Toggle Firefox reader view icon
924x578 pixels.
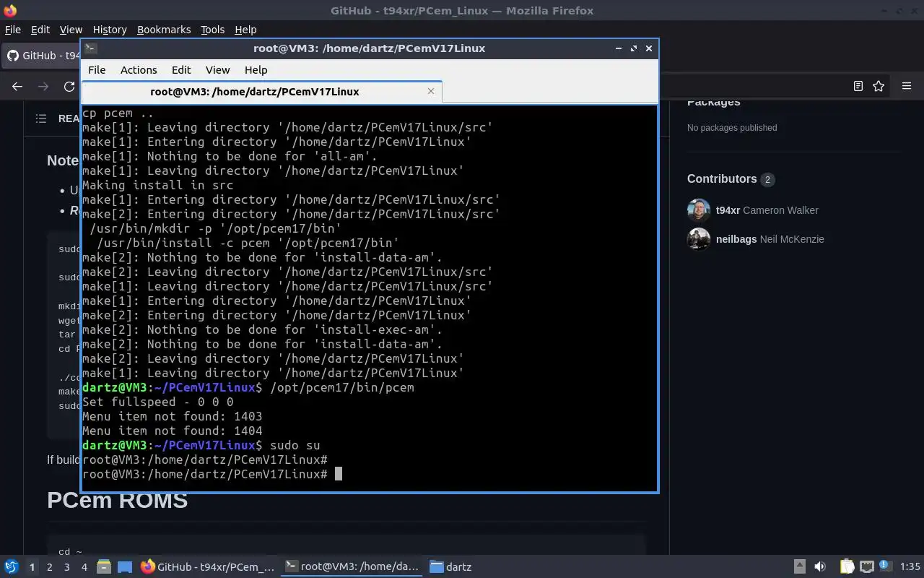click(x=858, y=86)
